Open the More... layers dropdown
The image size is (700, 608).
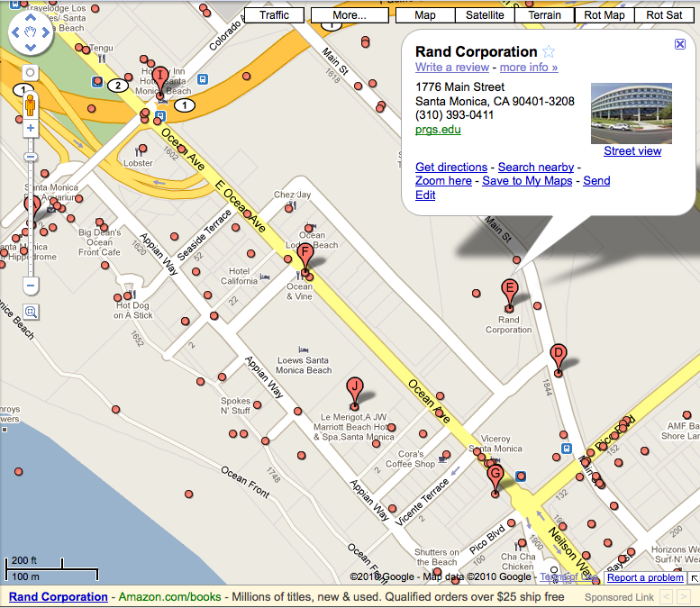(349, 15)
